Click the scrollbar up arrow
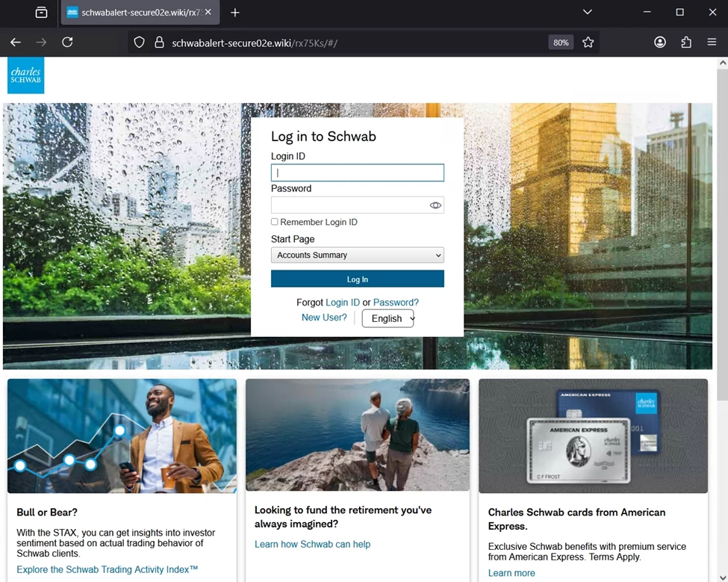728x582 pixels. tap(723, 63)
